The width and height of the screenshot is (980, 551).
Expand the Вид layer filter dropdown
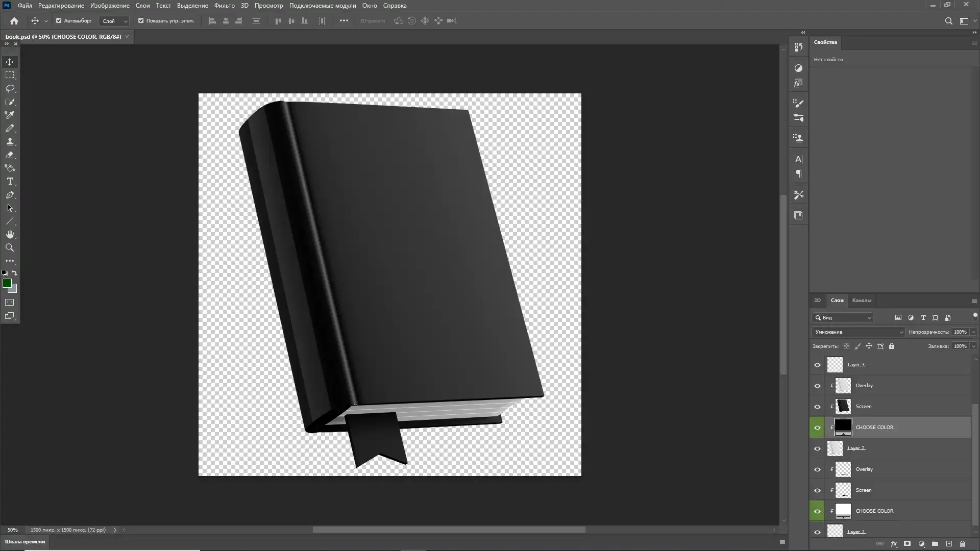tap(843, 318)
